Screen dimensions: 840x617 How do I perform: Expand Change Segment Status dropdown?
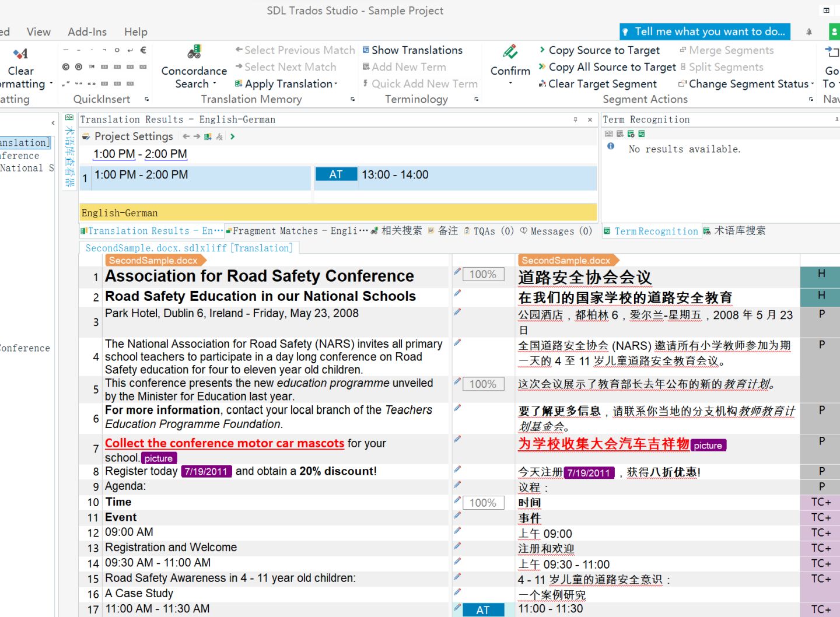[812, 84]
